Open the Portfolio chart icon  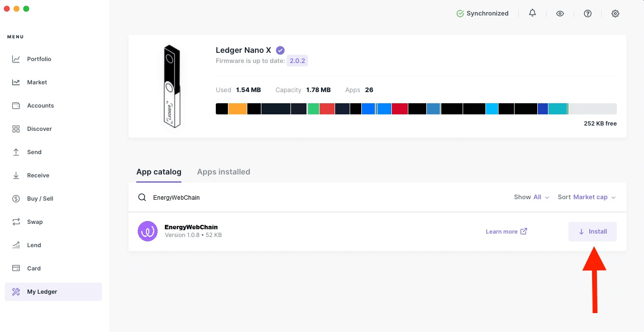tap(16, 59)
